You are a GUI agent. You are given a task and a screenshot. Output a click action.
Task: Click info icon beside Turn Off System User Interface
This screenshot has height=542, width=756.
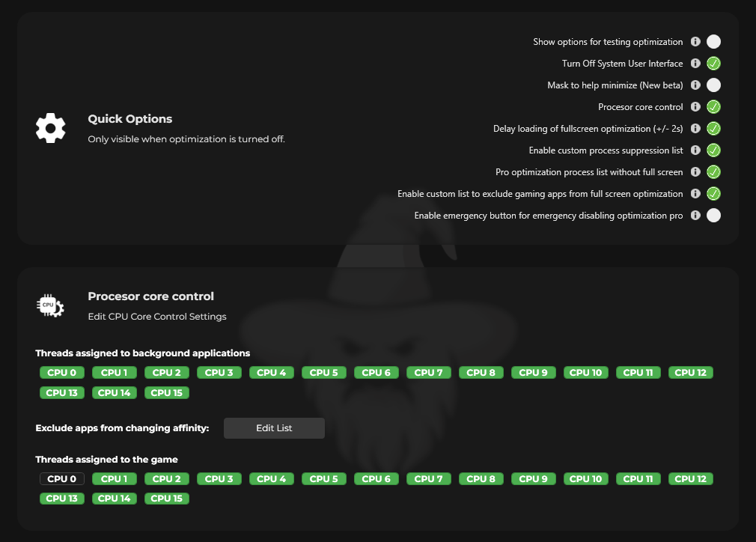click(695, 64)
